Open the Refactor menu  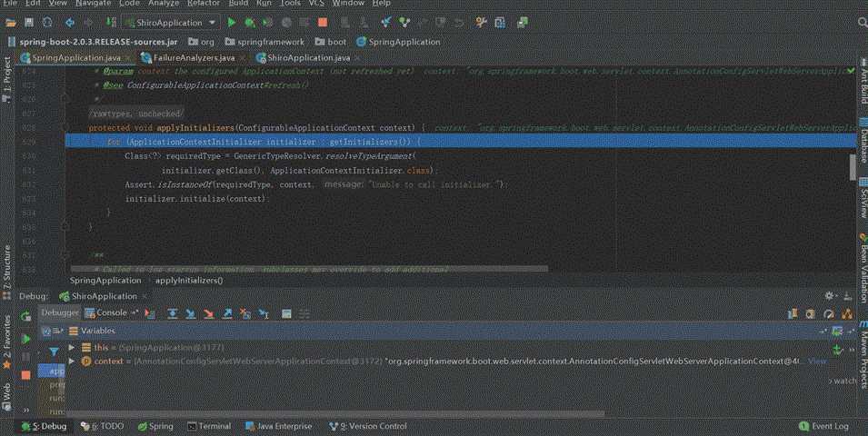point(204,3)
